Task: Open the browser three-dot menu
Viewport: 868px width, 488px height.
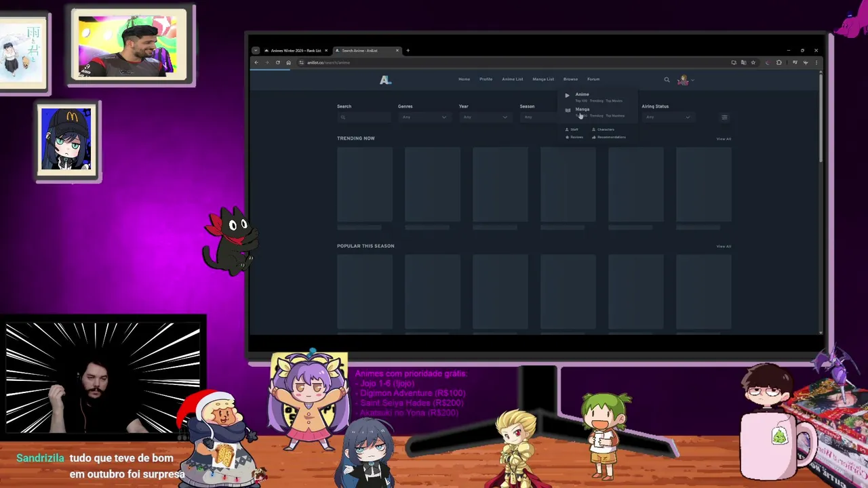Action: tap(816, 62)
